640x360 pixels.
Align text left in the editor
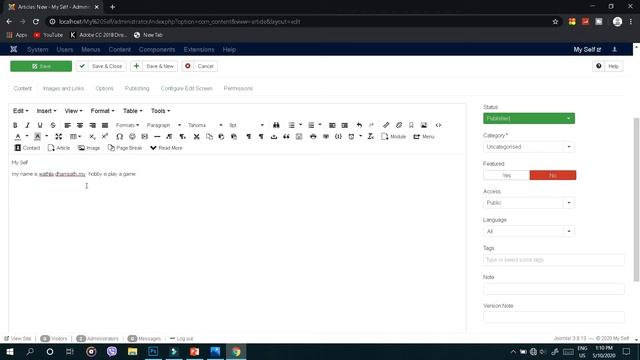click(67, 125)
